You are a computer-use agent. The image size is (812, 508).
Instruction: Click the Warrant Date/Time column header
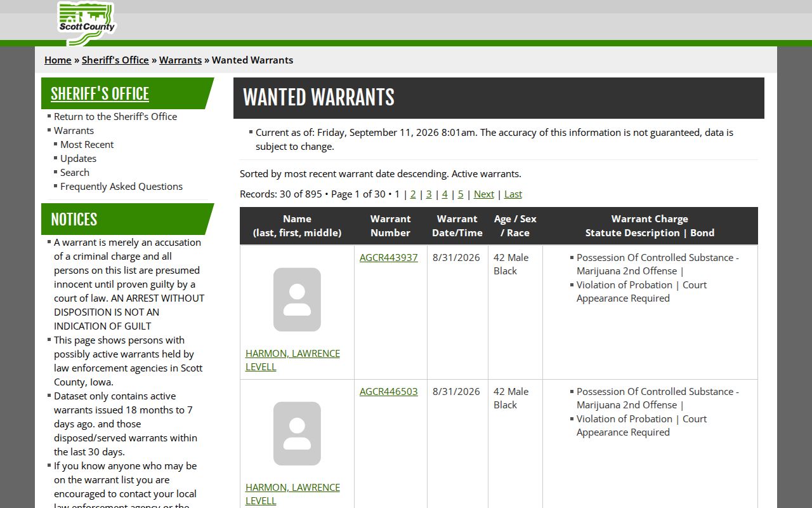coord(457,225)
